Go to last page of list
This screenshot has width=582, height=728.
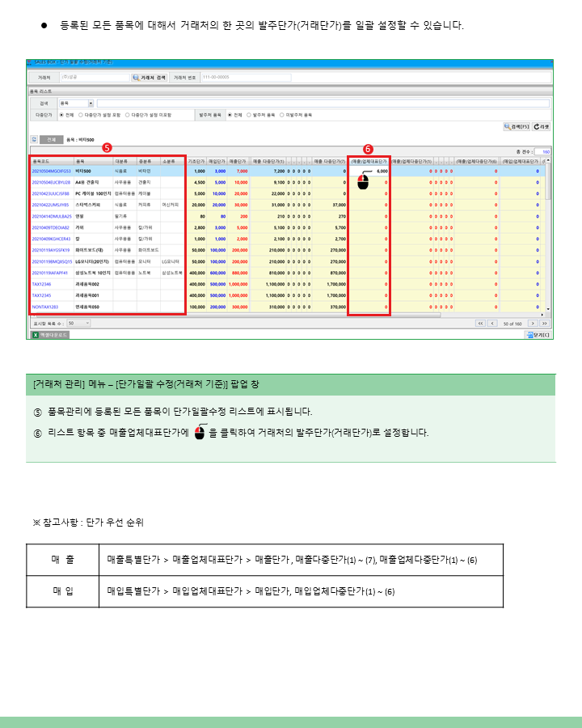(x=544, y=323)
